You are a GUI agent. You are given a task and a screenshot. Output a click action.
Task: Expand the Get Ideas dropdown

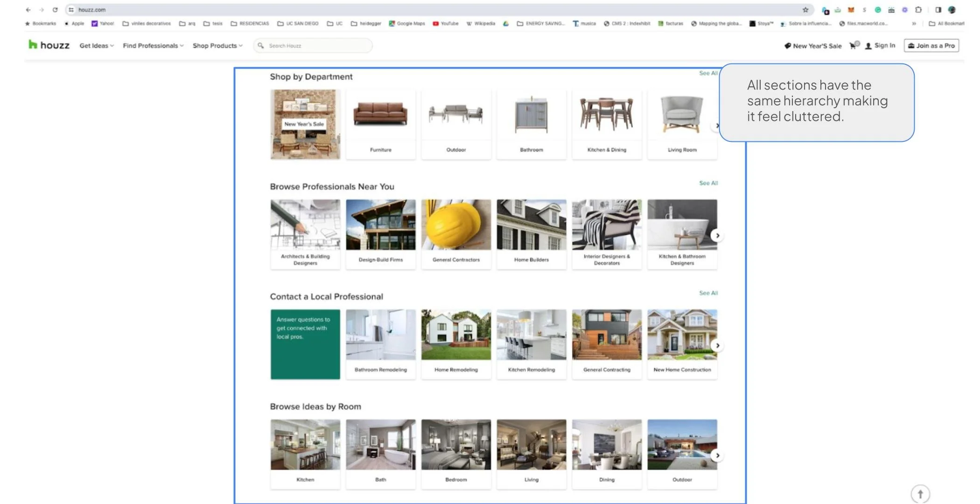click(x=96, y=45)
